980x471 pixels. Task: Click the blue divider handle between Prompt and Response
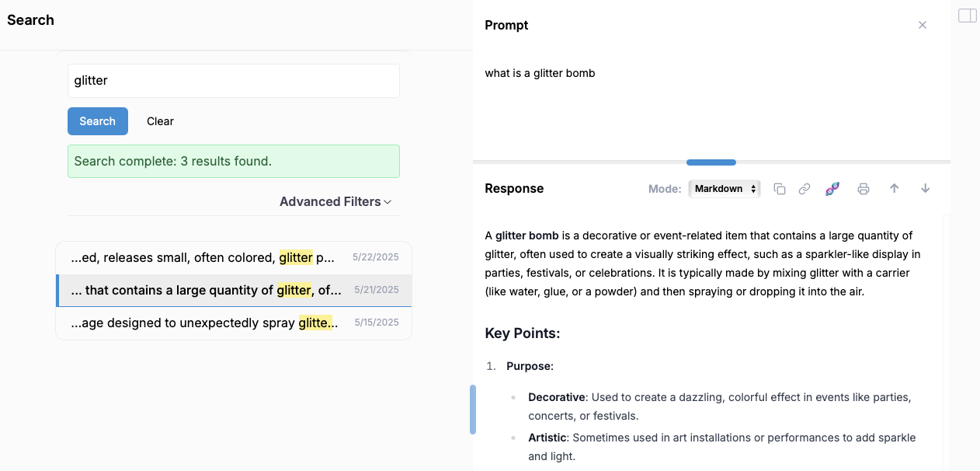(x=711, y=162)
